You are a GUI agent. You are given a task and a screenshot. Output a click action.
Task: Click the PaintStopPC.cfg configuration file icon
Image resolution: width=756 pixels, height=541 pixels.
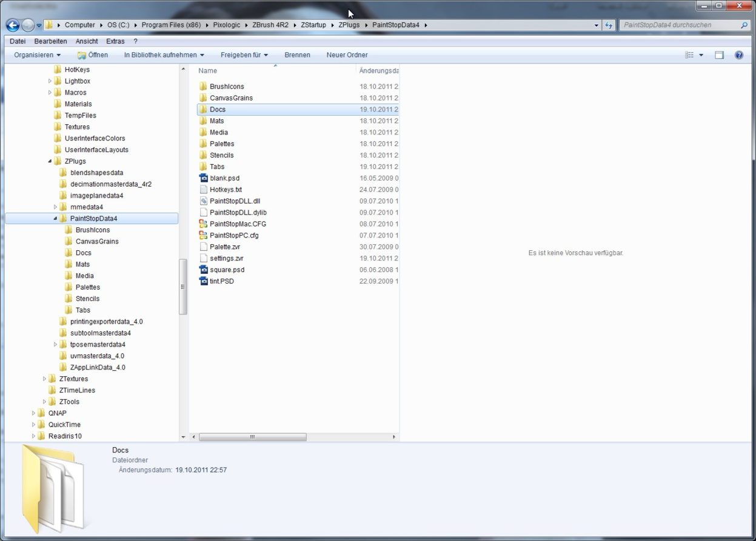tap(203, 235)
